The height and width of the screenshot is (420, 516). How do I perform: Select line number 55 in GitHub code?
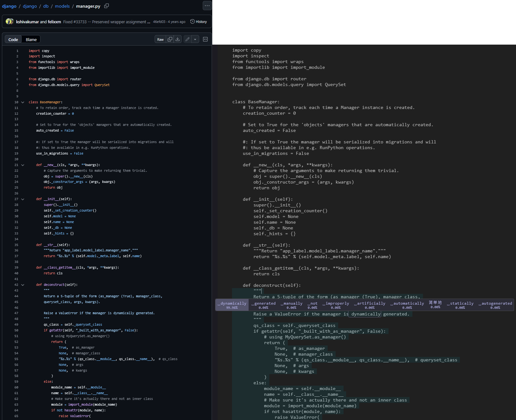(16, 359)
